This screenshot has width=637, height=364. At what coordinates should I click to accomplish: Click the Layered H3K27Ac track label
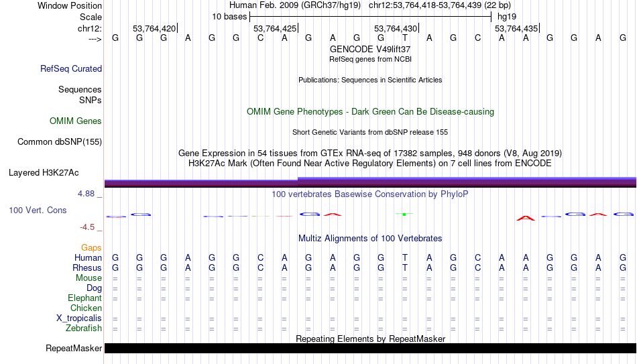pyautogui.click(x=44, y=173)
